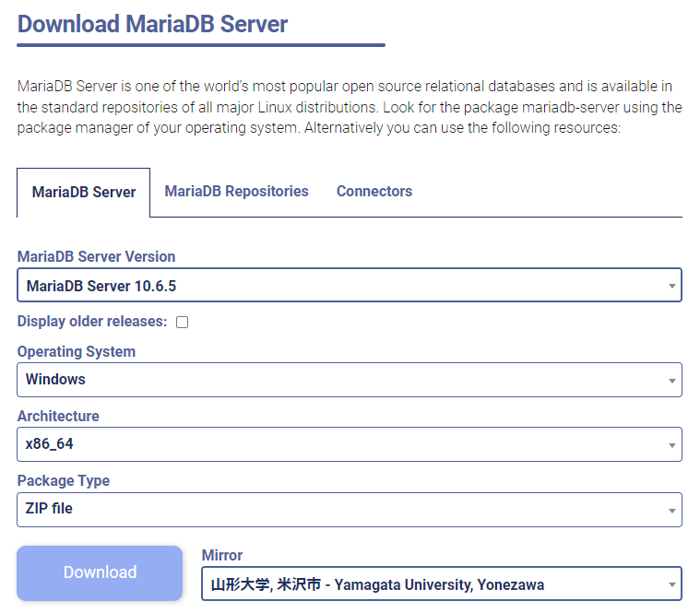The image size is (700, 613).
Task: Click the Package Type label
Action: pos(63,480)
